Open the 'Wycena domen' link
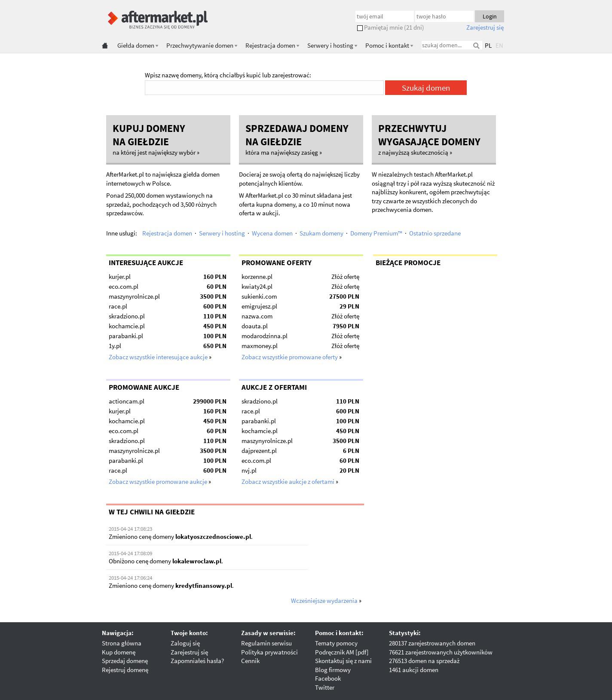Screen dimensions: 612x700 click(272, 233)
